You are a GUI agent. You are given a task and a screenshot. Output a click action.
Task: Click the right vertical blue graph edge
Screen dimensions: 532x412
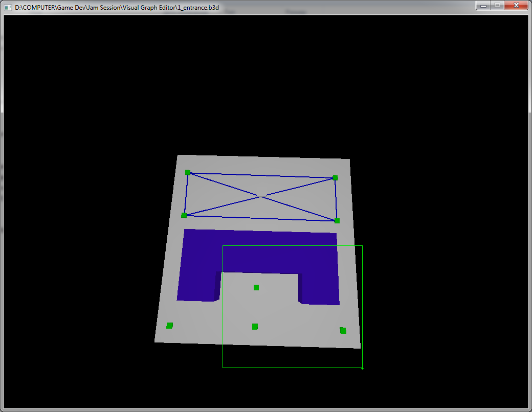336,199
